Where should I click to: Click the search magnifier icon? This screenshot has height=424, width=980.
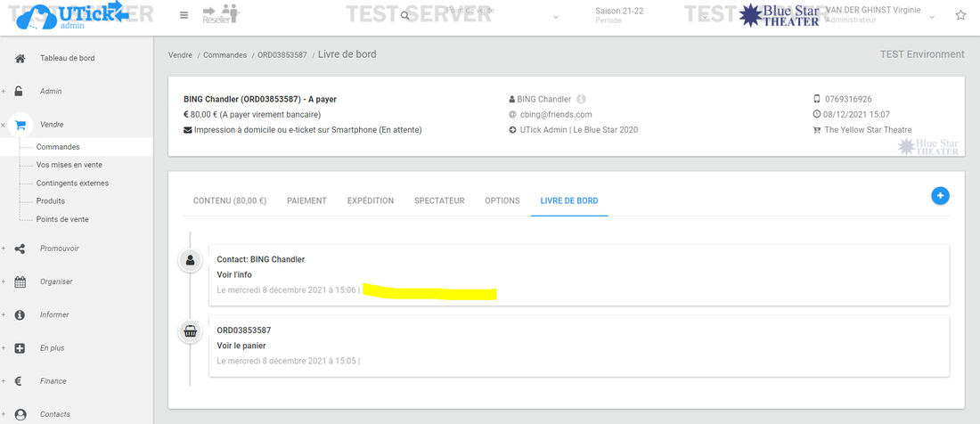pos(405,16)
